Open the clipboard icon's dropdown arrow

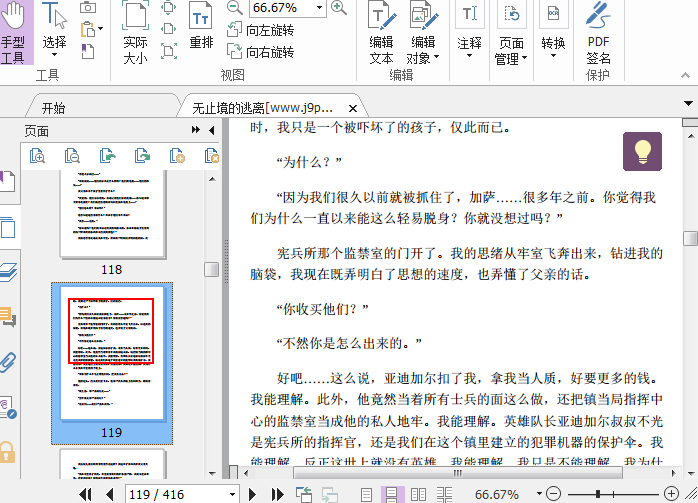pyautogui.click(x=101, y=29)
